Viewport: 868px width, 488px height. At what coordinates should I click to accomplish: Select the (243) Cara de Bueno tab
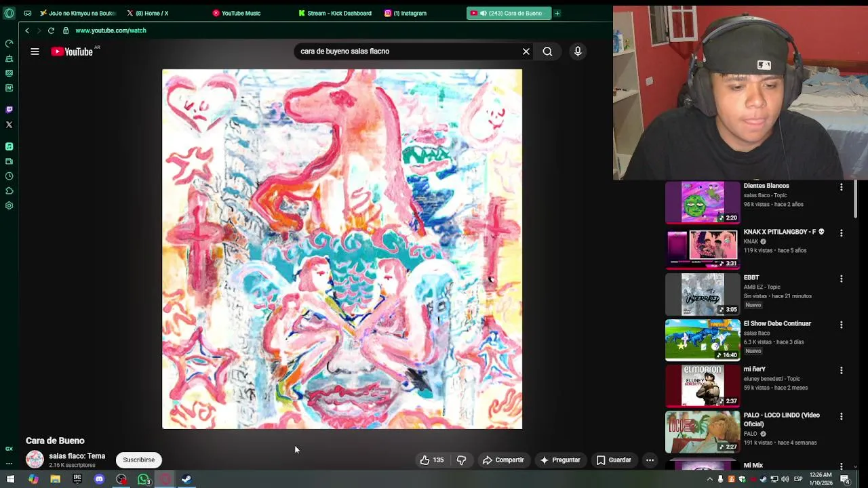click(509, 13)
